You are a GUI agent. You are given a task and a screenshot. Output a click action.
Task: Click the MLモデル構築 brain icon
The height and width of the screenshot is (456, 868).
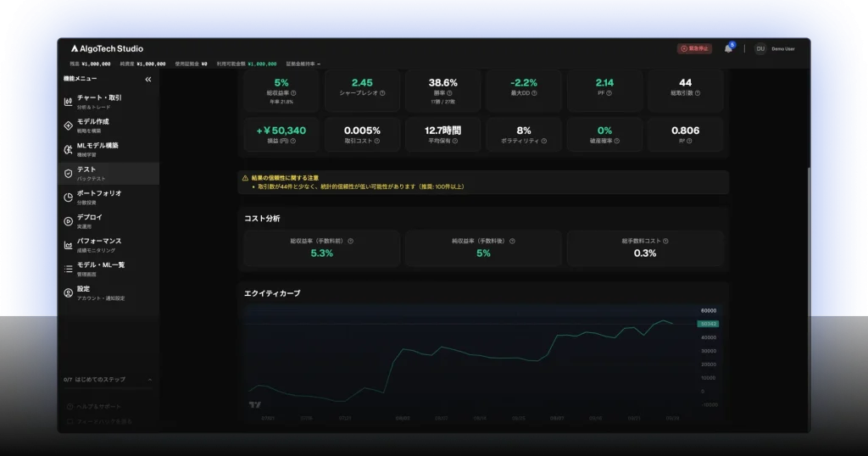click(x=68, y=149)
